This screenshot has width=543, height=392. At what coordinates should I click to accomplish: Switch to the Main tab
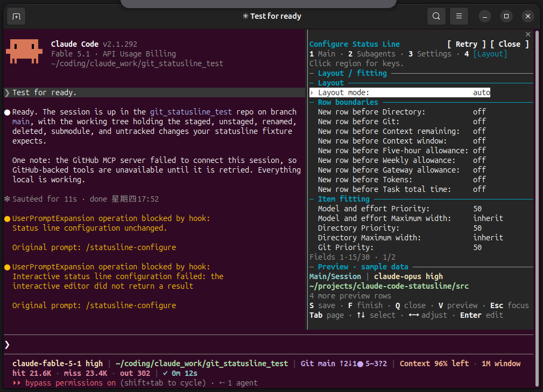coord(322,54)
